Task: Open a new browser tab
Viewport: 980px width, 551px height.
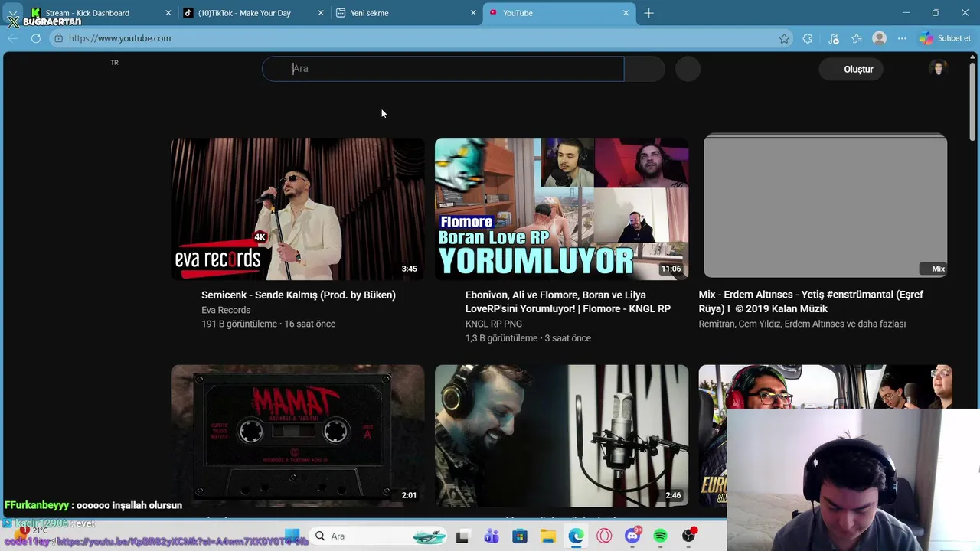Action: (x=648, y=13)
